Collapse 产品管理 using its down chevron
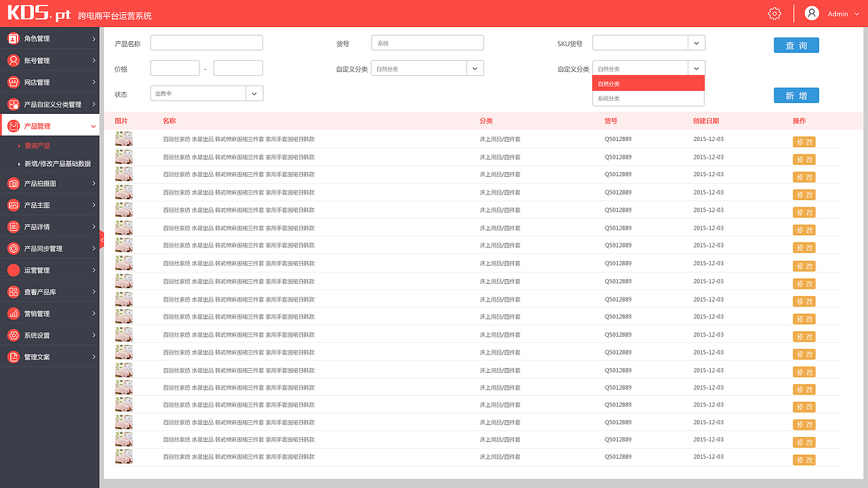This screenshot has width=868, height=488. click(94, 126)
